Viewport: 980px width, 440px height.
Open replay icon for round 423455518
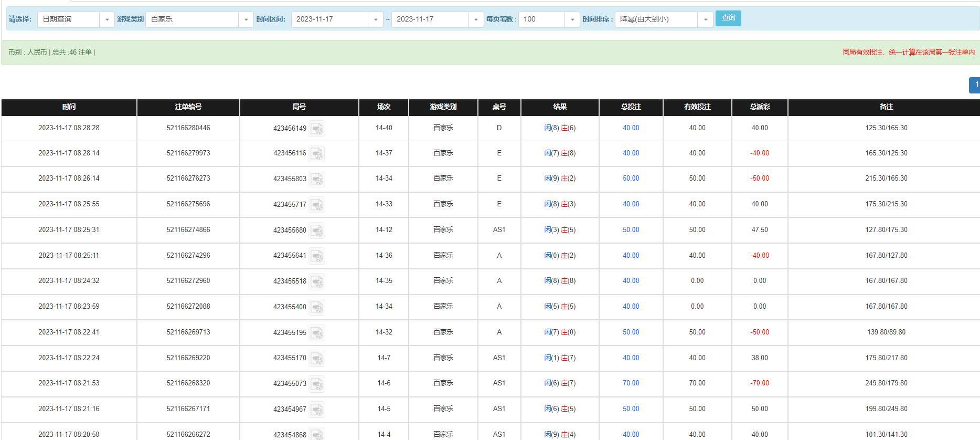point(317,281)
